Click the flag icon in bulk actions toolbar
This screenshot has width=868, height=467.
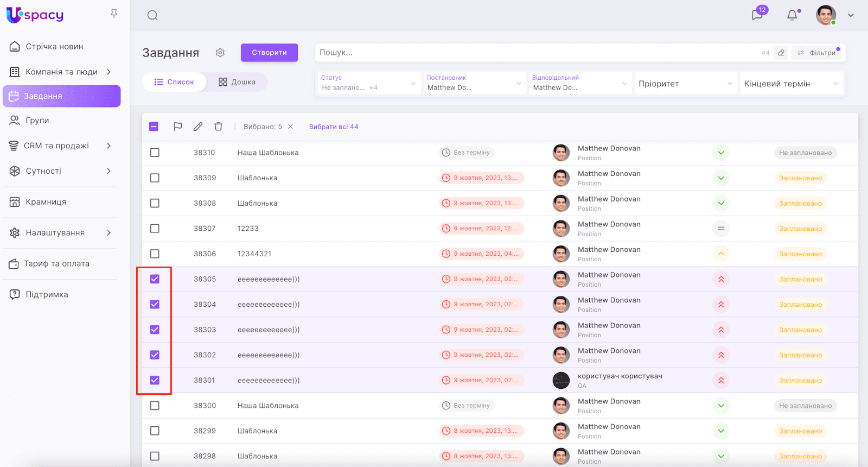point(177,127)
